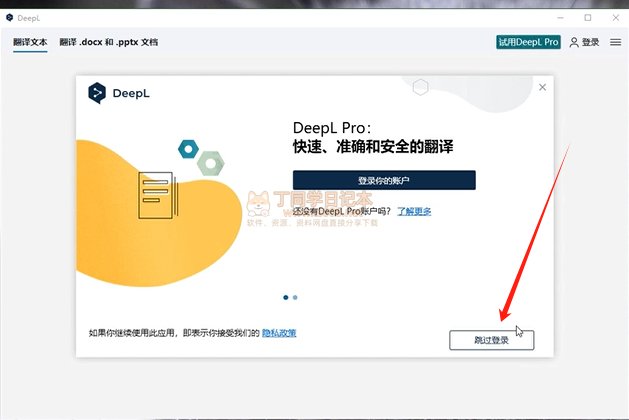Click the 登录 text in header

590,42
